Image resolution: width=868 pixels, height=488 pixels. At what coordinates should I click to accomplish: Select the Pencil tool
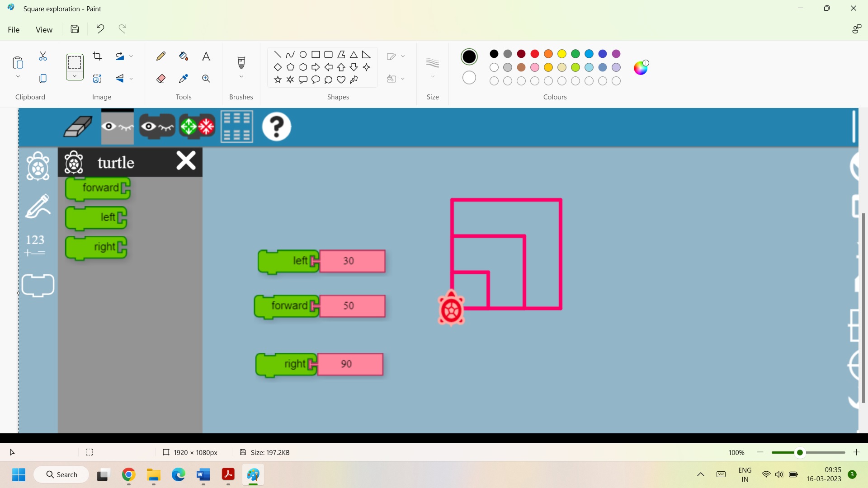(160, 56)
